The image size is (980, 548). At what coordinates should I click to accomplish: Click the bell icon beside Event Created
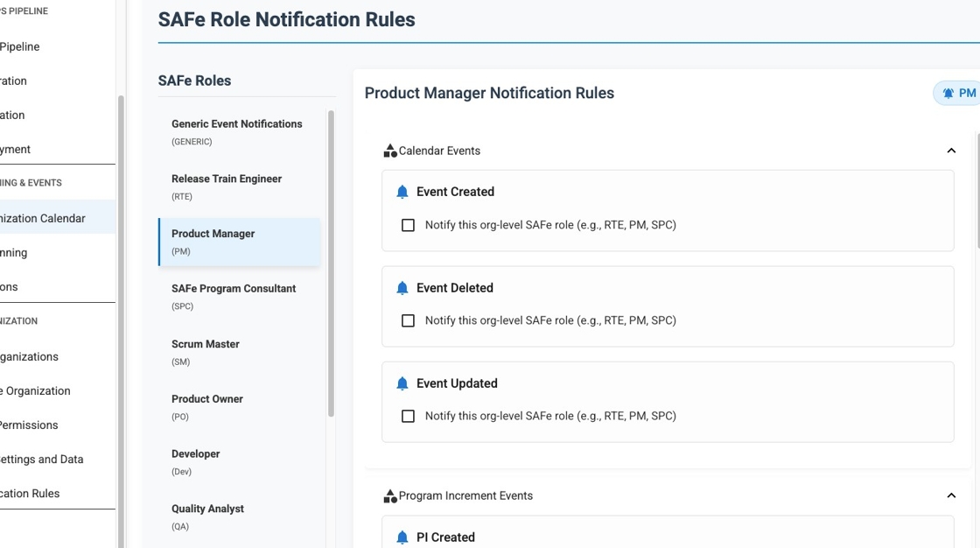402,191
